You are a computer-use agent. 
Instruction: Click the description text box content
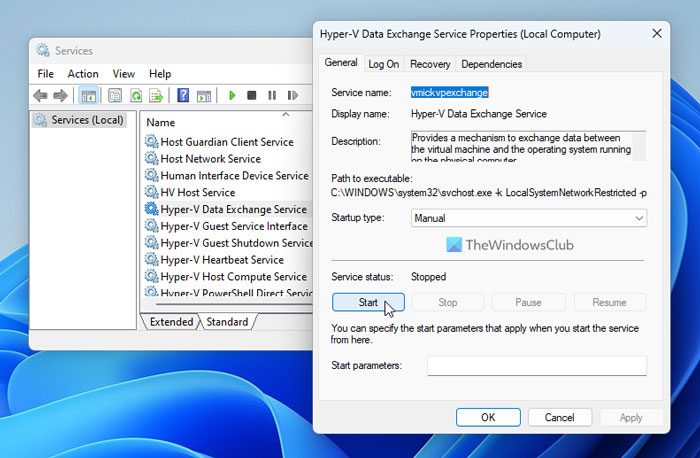521,146
